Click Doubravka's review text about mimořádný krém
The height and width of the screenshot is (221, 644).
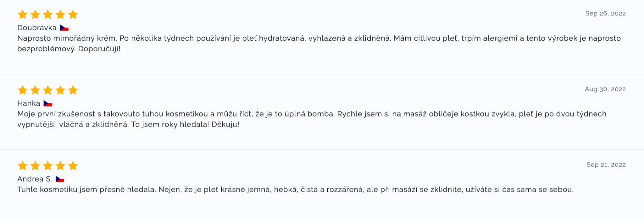coord(319,43)
